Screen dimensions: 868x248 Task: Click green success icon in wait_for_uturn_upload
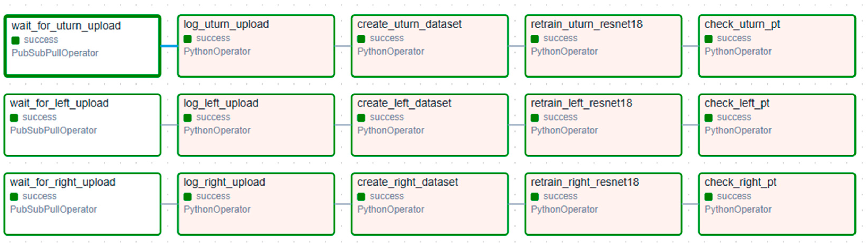tap(15, 40)
